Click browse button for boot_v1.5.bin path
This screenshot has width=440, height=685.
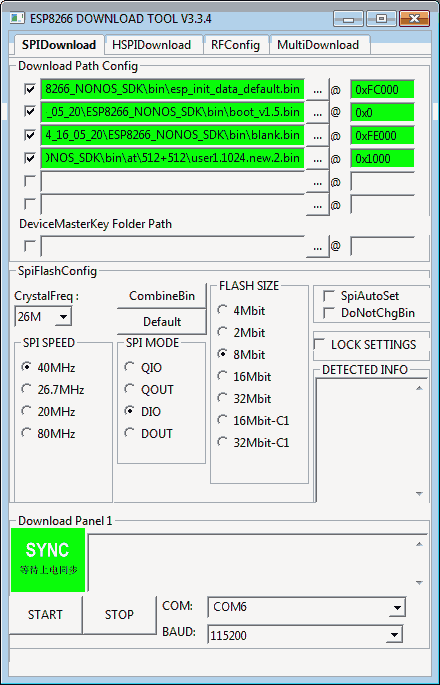[x=317, y=113]
